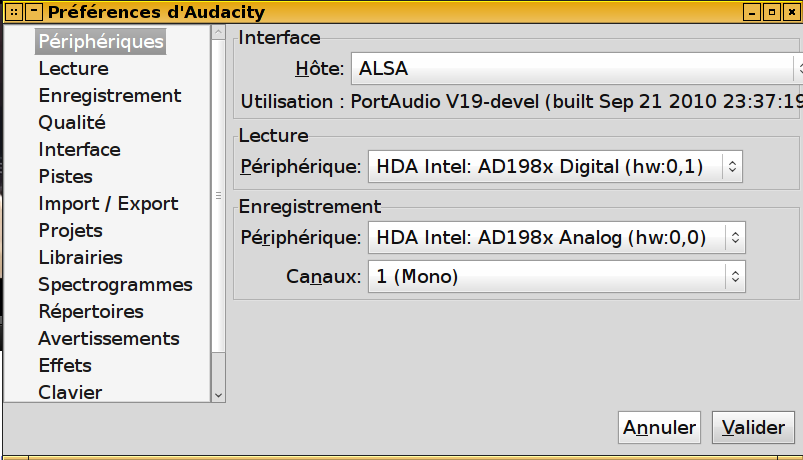Click the Annuler button
This screenshot has width=803, height=460.
(659, 427)
